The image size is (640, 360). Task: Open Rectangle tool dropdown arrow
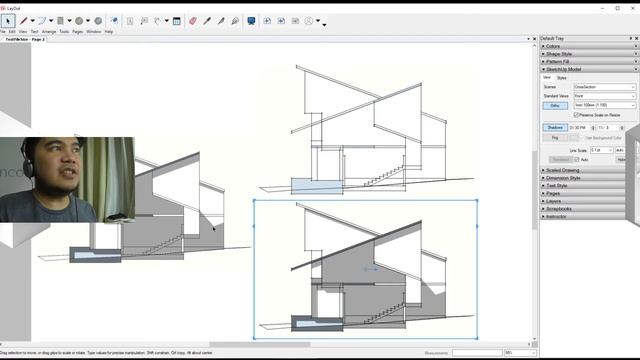pyautogui.click(x=69, y=21)
